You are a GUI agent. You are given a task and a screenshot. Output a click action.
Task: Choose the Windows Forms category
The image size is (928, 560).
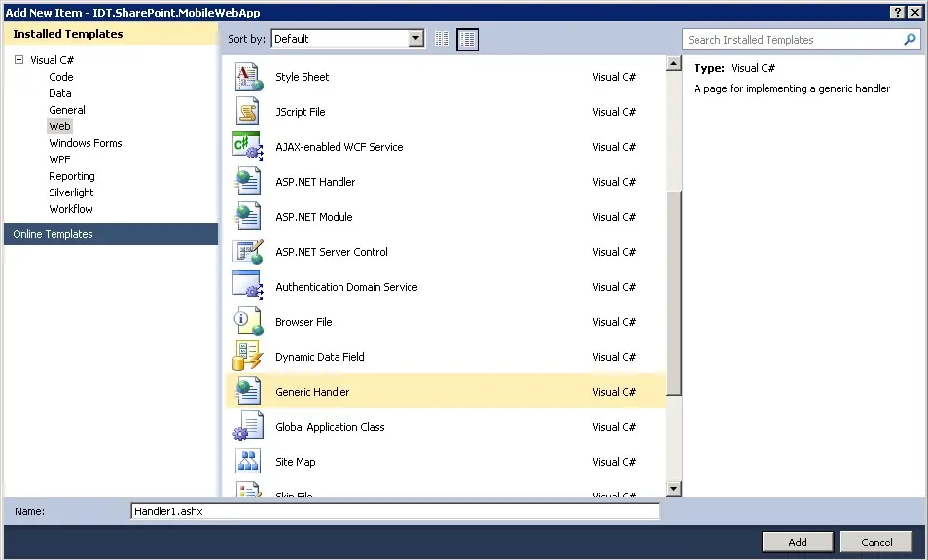(x=86, y=143)
